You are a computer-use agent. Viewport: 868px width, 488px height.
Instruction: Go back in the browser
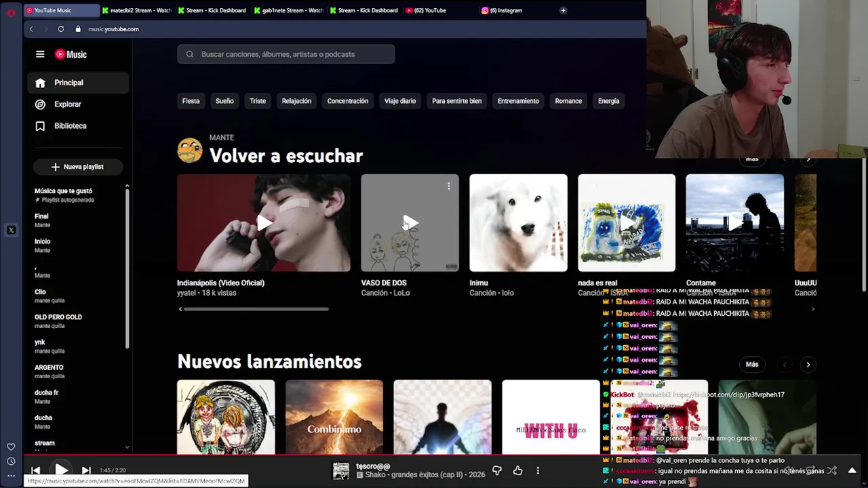tap(31, 29)
